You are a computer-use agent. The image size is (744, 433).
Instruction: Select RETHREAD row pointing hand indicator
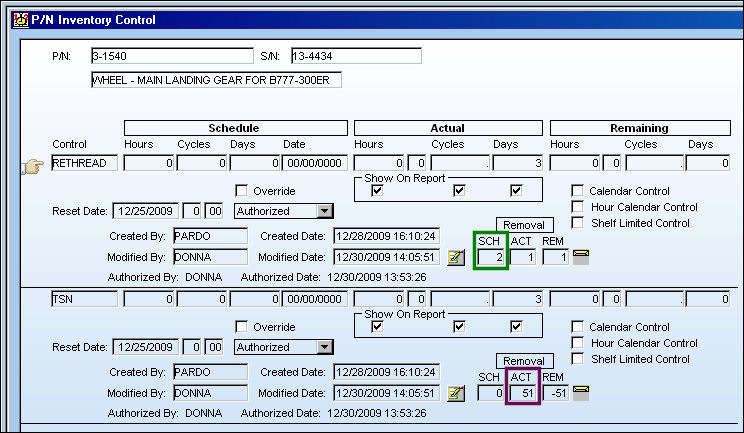(x=32, y=166)
